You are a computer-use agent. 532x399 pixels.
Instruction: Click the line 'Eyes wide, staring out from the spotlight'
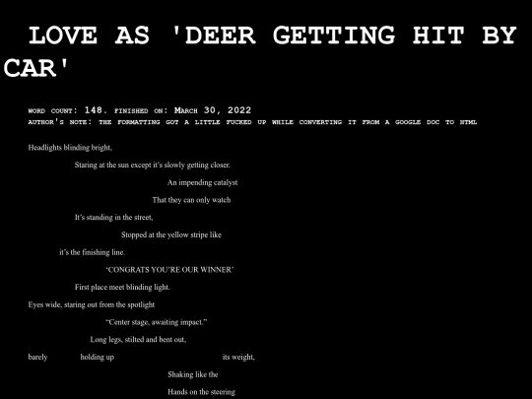pos(92,304)
